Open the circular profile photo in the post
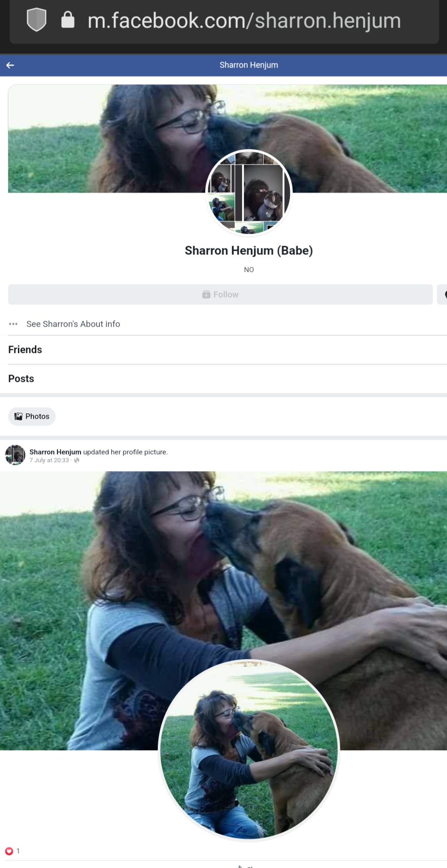Viewport: 447px width, 868px height. 249,750
